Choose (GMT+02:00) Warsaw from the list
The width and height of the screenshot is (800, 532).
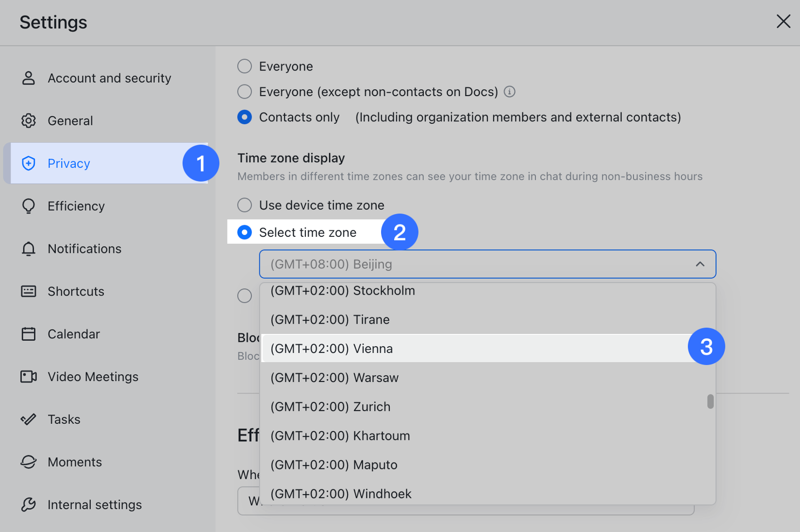(334, 377)
